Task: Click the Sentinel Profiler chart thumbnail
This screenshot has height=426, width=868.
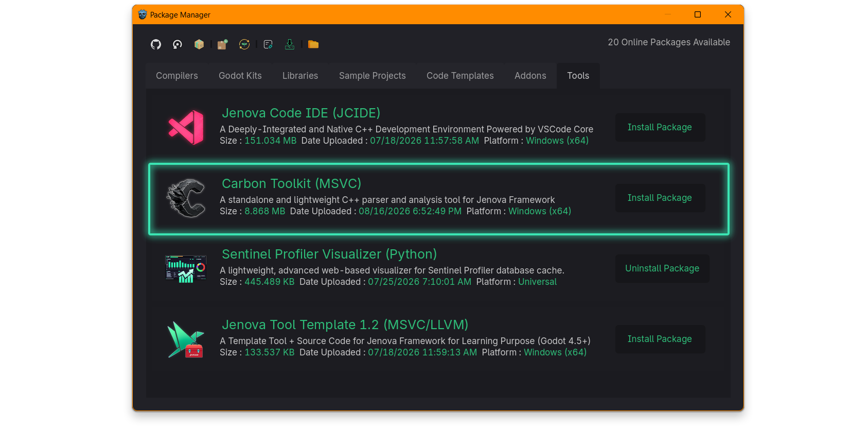Action: pos(186,269)
